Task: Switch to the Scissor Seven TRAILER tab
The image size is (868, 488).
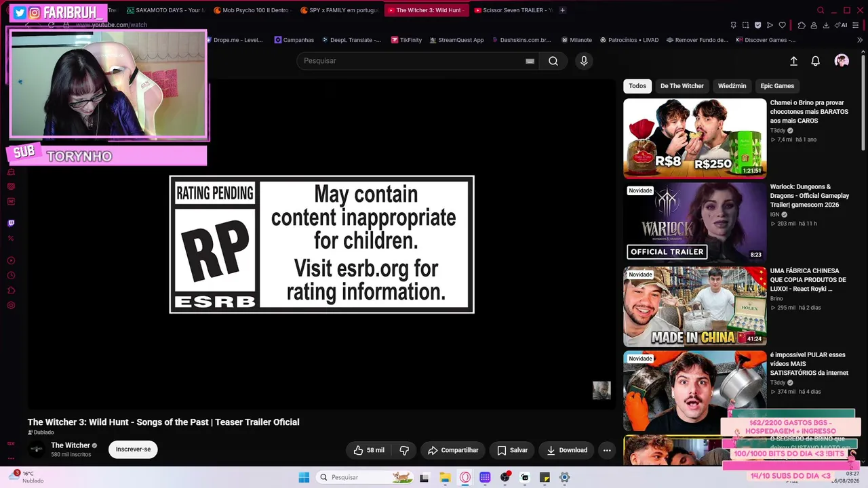Action: coord(513,10)
